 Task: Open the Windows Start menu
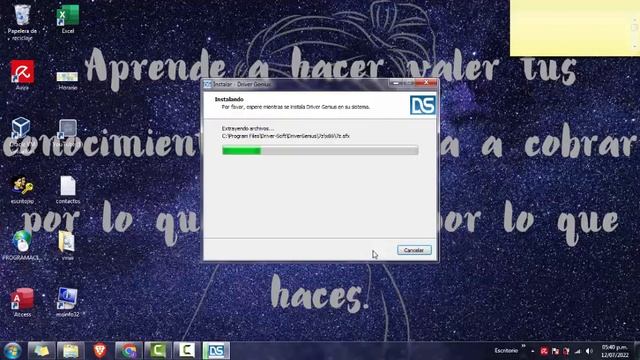coord(12,351)
